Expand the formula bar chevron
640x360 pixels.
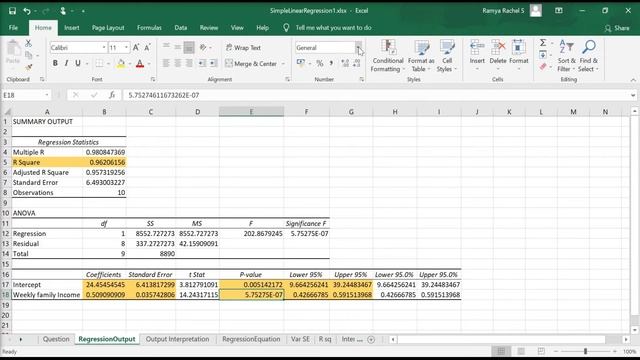click(633, 95)
